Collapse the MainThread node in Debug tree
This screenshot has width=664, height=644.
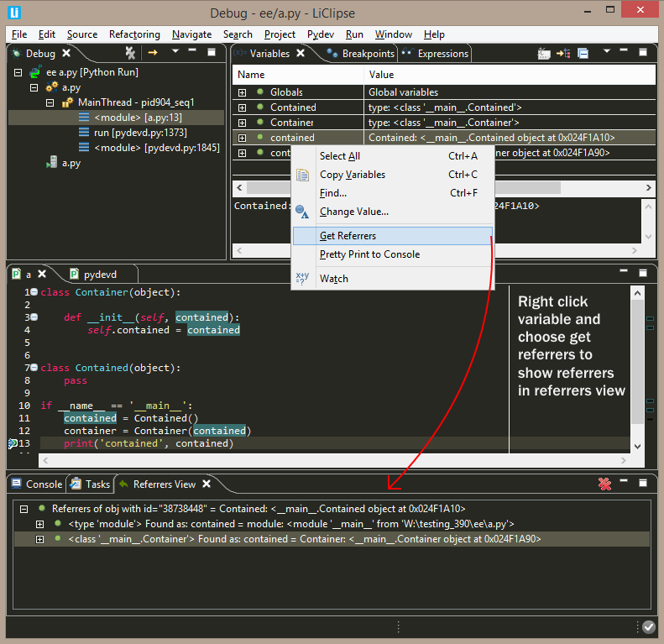tap(50, 102)
